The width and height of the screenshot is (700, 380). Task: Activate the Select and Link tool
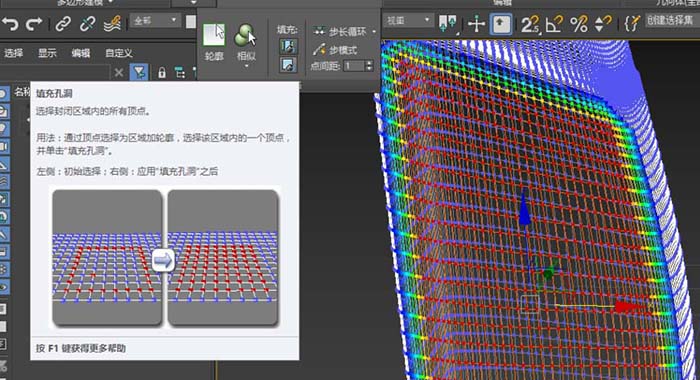coord(63,24)
